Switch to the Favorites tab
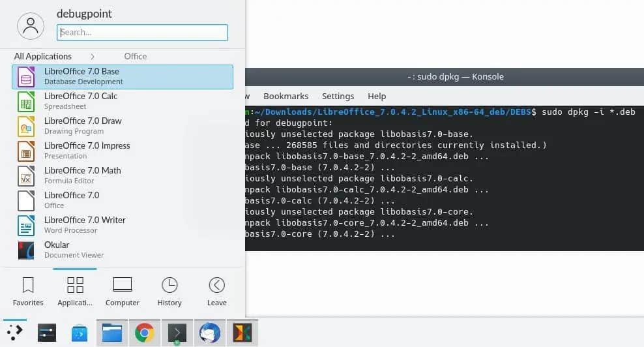644x347 pixels. [28, 291]
